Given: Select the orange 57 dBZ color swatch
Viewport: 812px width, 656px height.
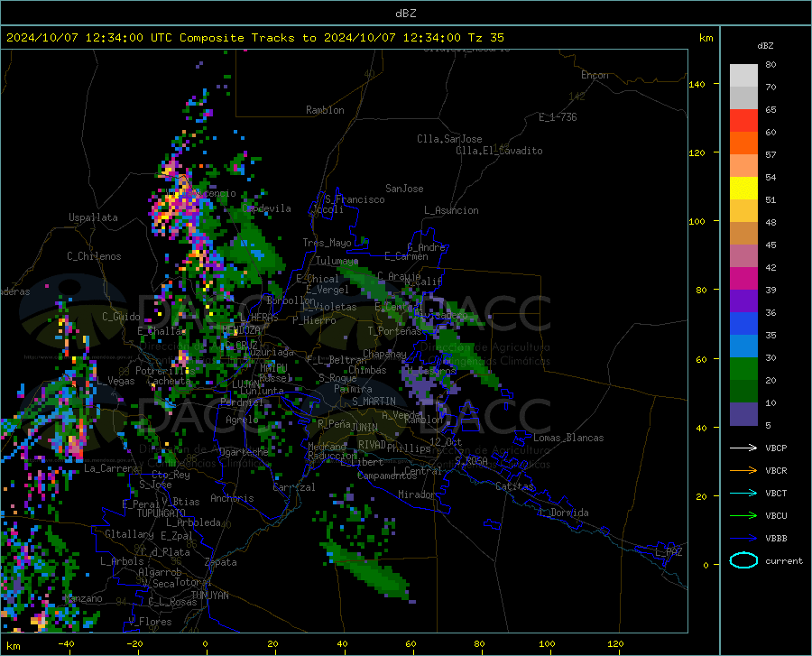Looking at the screenshot, I should (743, 143).
